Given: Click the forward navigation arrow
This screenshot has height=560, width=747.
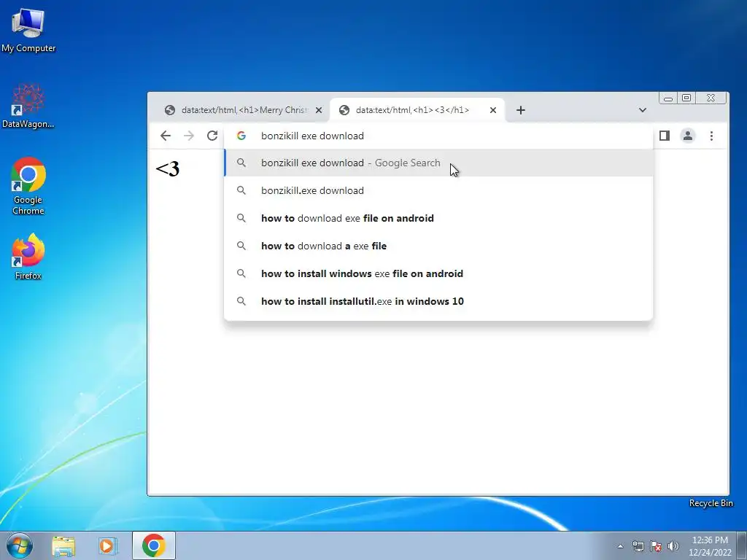Looking at the screenshot, I should [189, 136].
